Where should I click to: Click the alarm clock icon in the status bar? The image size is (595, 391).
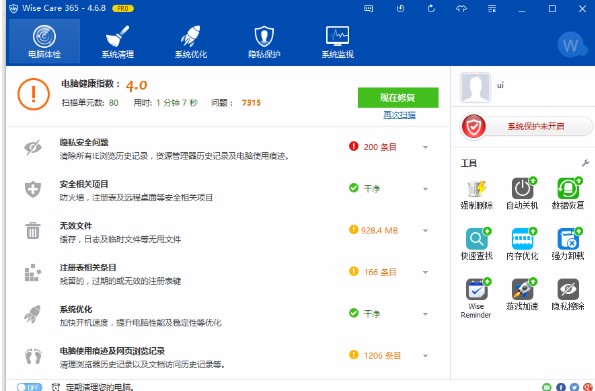click(x=56, y=387)
